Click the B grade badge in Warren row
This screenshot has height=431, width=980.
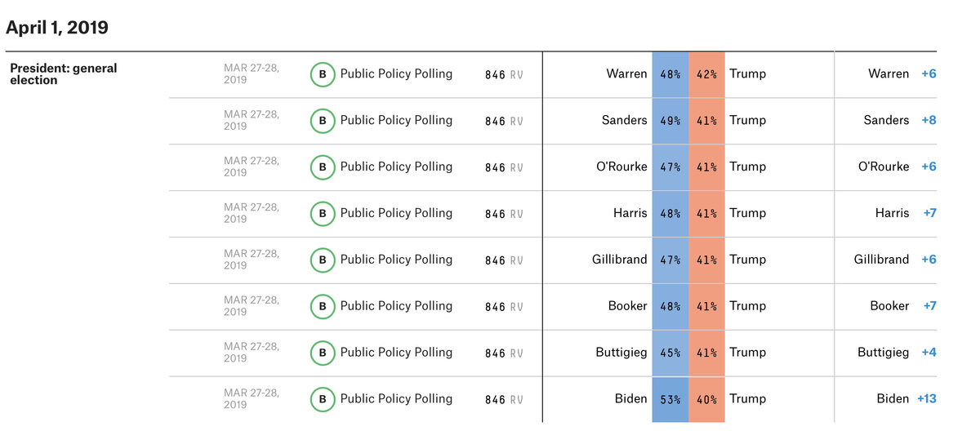[323, 74]
